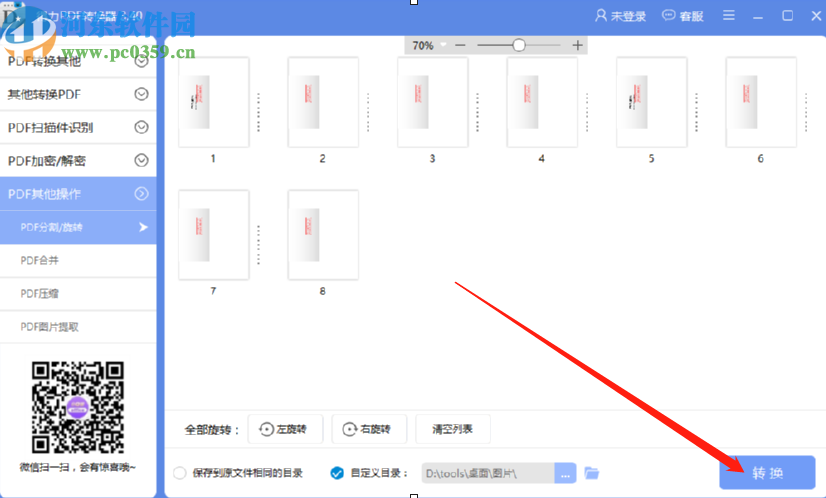
Task: Click the 左旋转 rotate left button
Action: (285, 429)
